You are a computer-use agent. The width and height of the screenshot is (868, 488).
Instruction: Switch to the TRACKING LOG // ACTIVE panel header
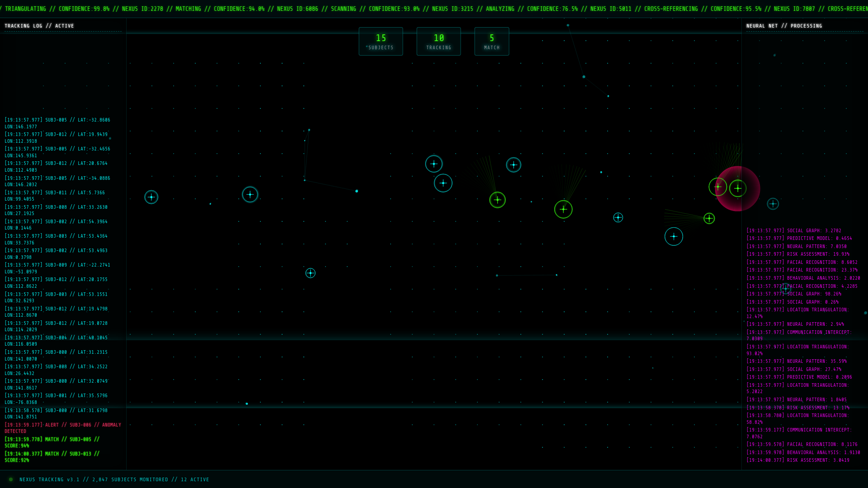click(39, 26)
